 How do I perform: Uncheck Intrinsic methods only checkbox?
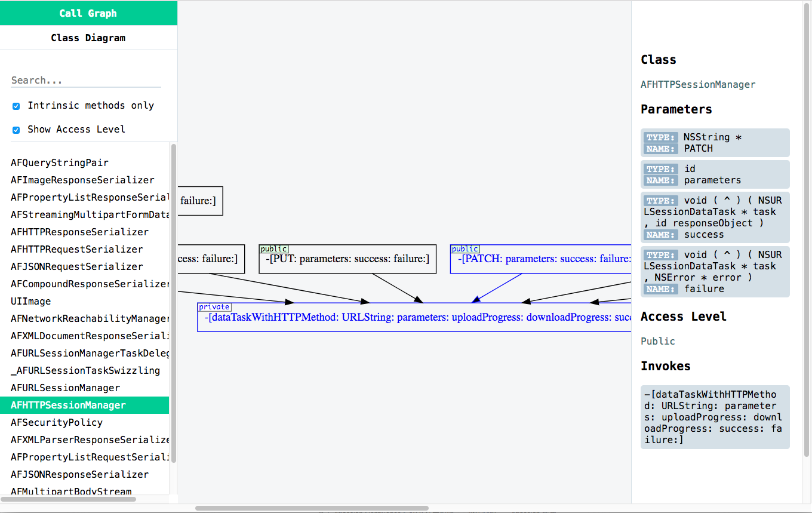tap(16, 106)
